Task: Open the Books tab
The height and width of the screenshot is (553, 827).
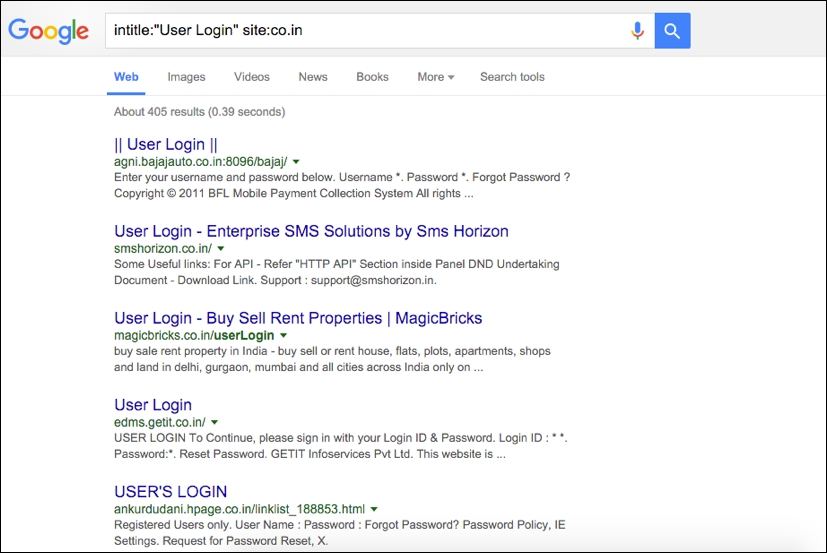Action: tap(372, 77)
